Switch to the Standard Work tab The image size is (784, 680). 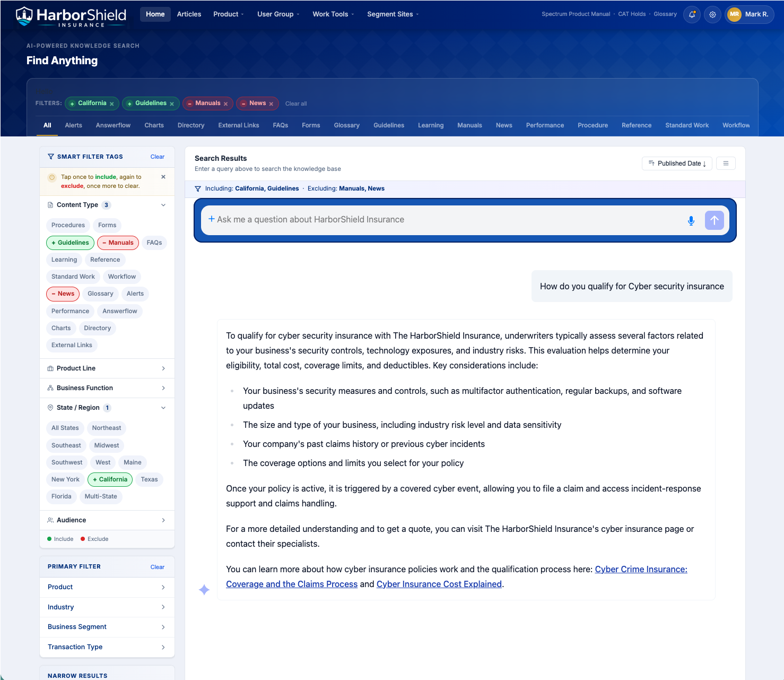(x=687, y=125)
